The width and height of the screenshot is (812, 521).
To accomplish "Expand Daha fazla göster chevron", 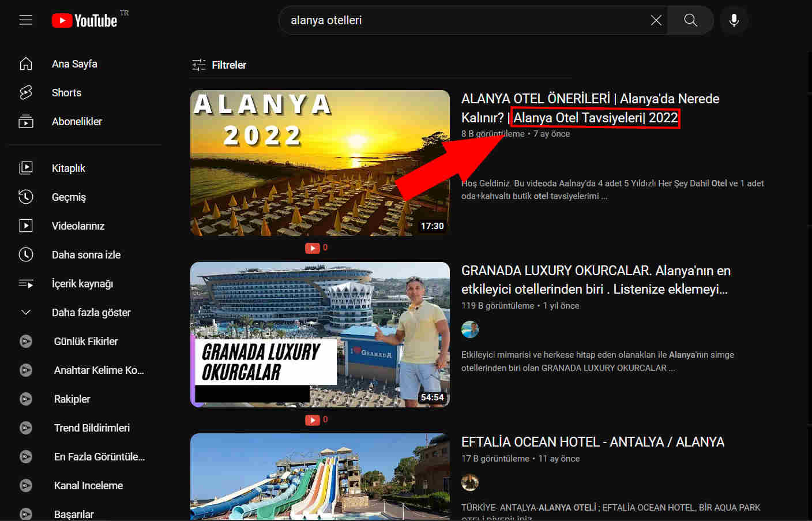I will 26,312.
